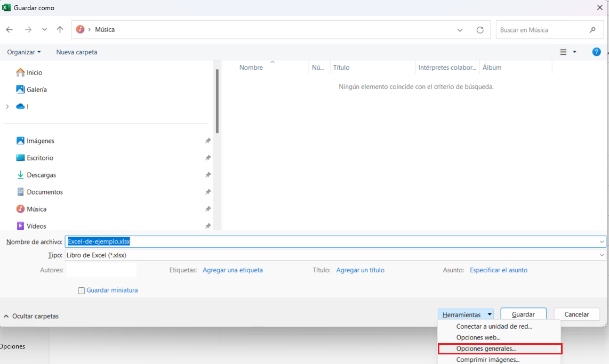609x364 pixels.
Task: Open the Tipo file format dropdown
Action: [x=335, y=255]
